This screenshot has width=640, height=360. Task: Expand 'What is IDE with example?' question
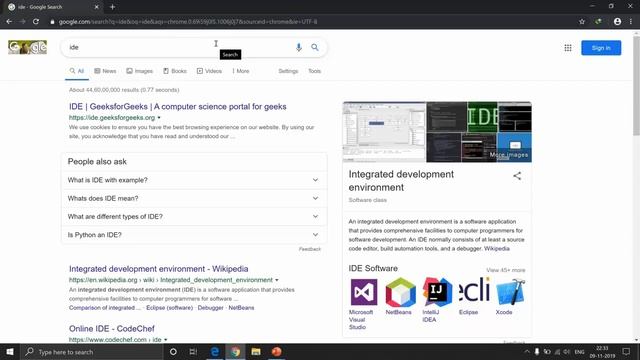click(x=194, y=180)
